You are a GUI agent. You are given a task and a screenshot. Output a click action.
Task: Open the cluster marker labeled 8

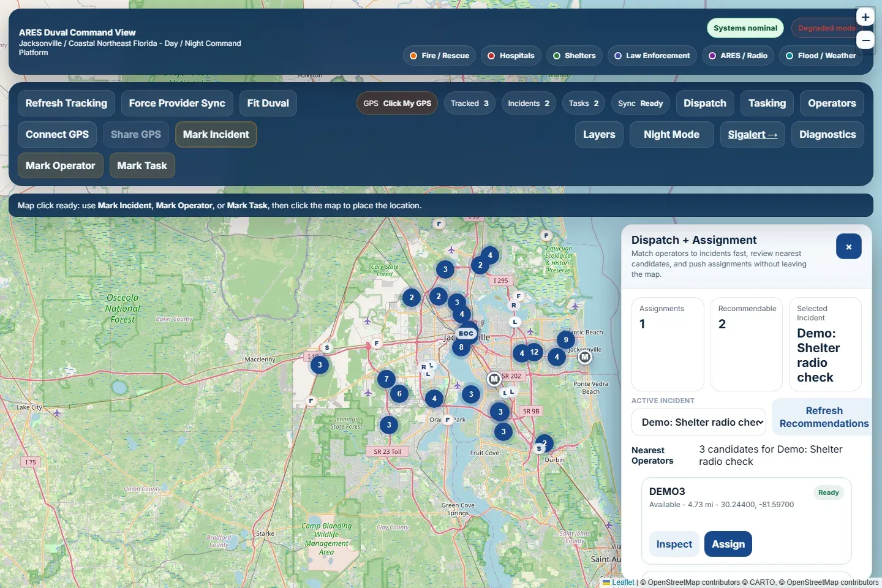coord(461,347)
